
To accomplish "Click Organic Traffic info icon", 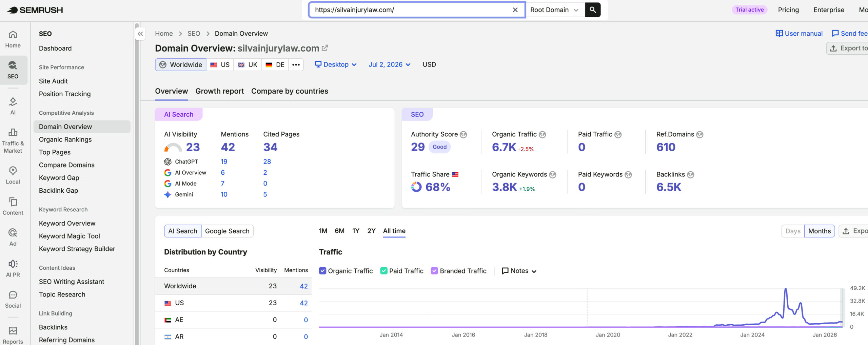I will tap(542, 135).
